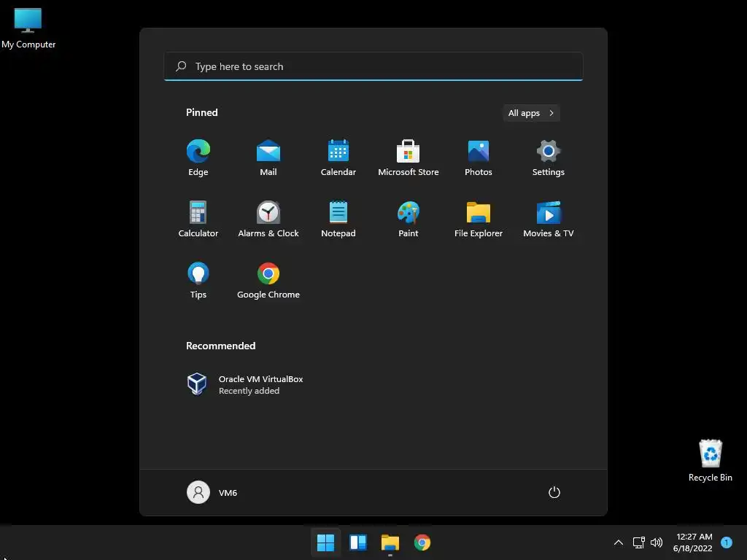Launch the Mail app

[268, 157]
